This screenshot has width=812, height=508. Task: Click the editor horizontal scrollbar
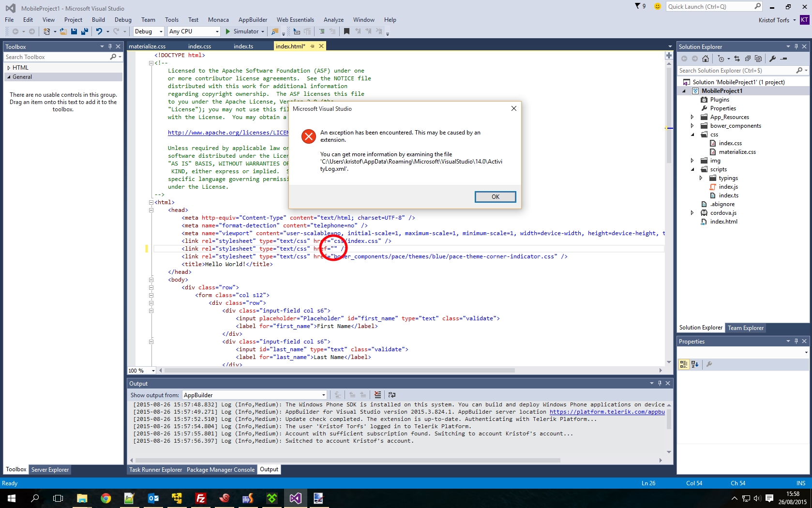[x=339, y=371]
